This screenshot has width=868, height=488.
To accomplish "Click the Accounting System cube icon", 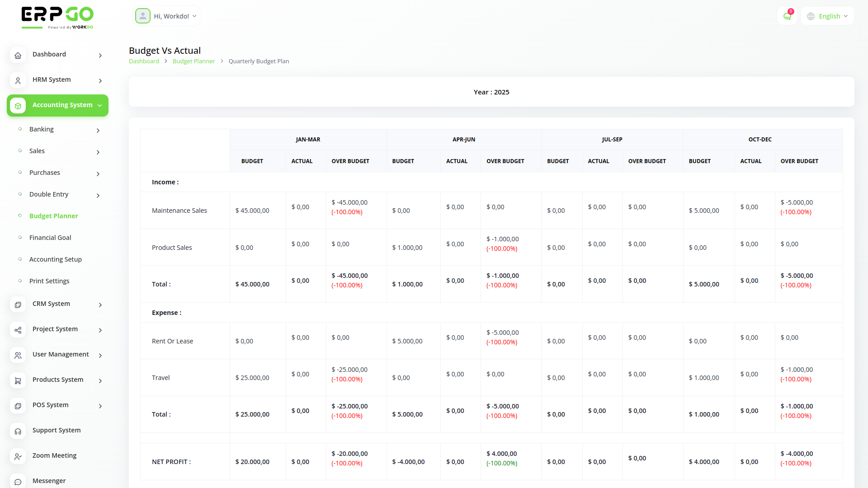I will (18, 105).
